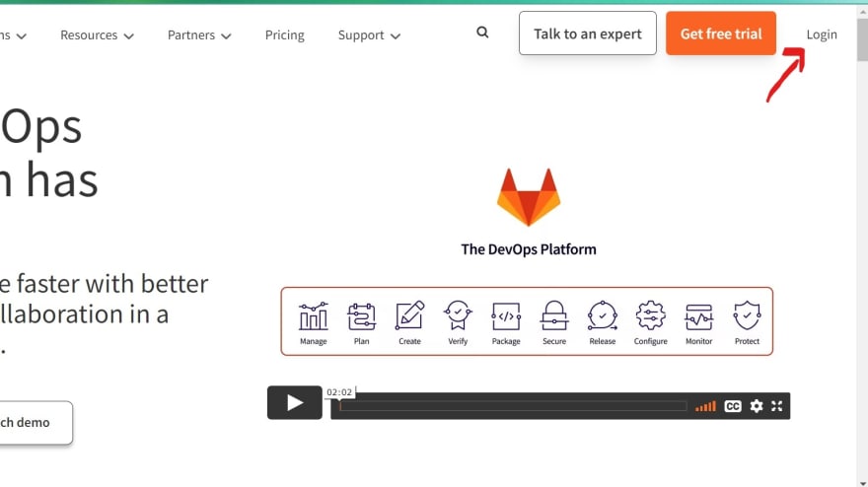Screen dimensions: 868x487
Task: Expand the Partners menu
Action: pos(199,35)
